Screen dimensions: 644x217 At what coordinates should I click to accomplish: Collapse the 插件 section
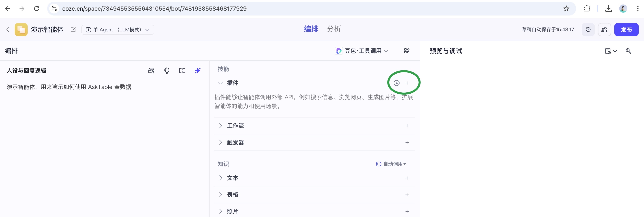point(220,83)
